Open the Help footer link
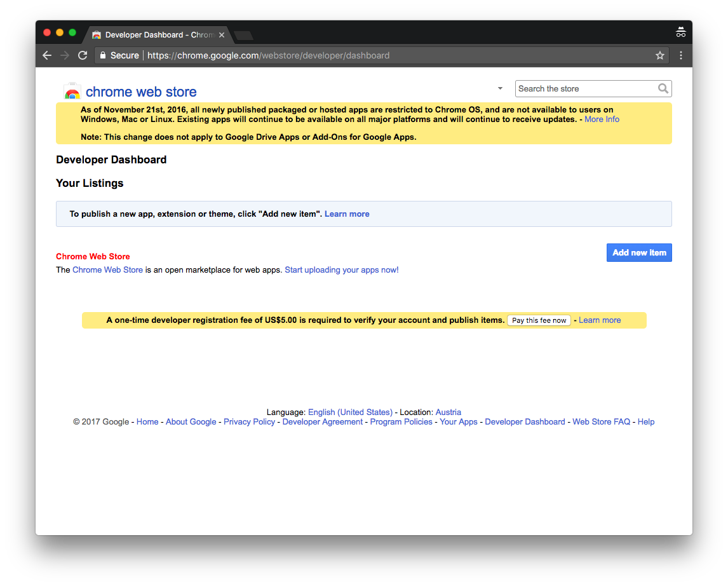The image size is (728, 586). click(x=646, y=421)
